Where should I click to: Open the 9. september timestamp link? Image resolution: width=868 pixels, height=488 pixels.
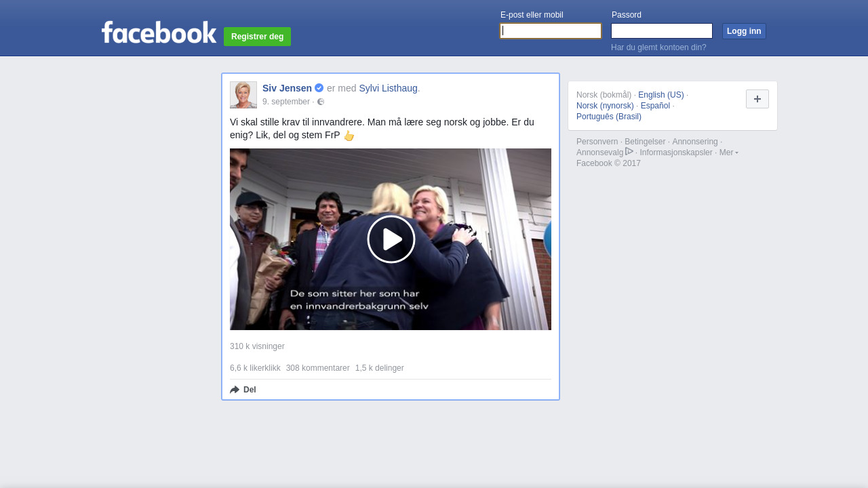click(x=286, y=102)
